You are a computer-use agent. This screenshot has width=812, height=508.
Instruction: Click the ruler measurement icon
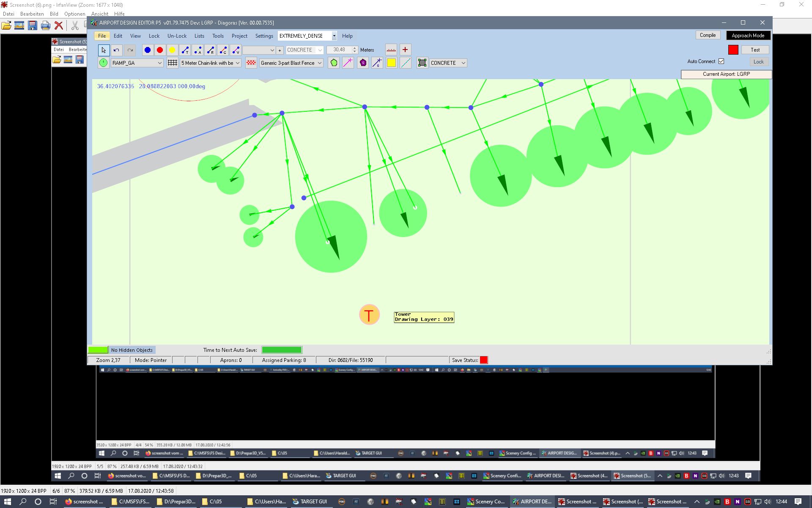[391, 50]
